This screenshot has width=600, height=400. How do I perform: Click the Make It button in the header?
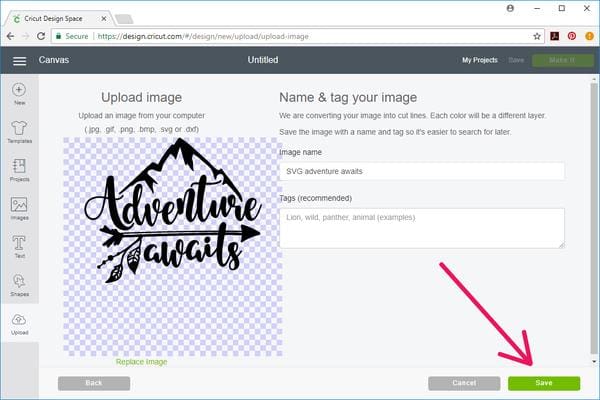pyautogui.click(x=562, y=60)
